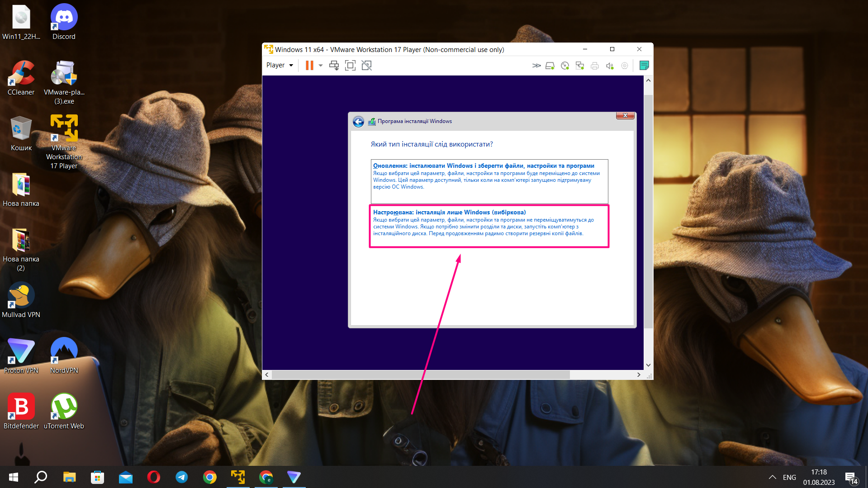Screen dimensions: 868x488
Task: Send Ctrl+Alt+Del to the VM
Action: (x=334, y=65)
